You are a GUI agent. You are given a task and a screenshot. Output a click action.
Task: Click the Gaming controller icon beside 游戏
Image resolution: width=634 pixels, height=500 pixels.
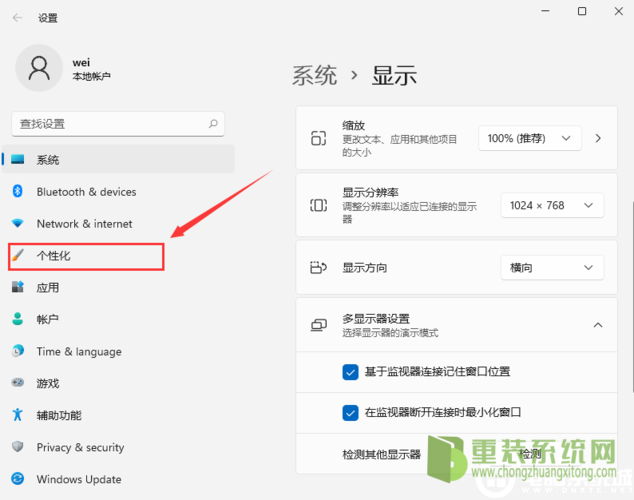coord(18,382)
